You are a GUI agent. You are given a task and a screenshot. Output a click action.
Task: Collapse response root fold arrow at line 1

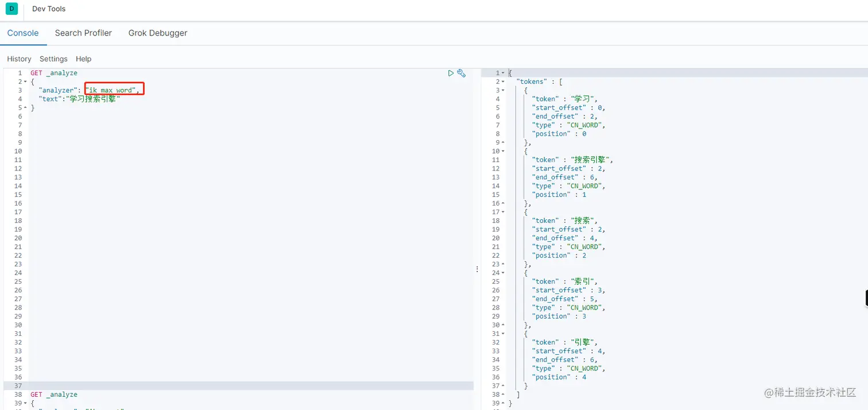point(503,73)
